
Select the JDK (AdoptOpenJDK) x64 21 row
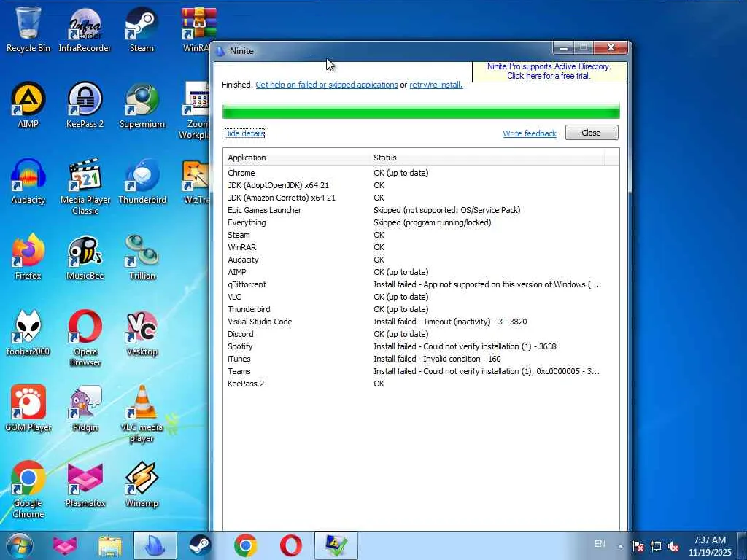point(421,185)
